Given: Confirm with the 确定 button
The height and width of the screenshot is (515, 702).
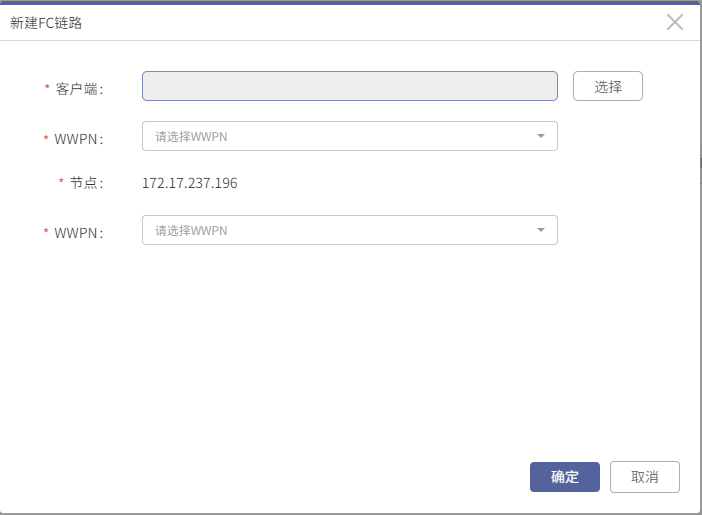Looking at the screenshot, I should [565, 477].
